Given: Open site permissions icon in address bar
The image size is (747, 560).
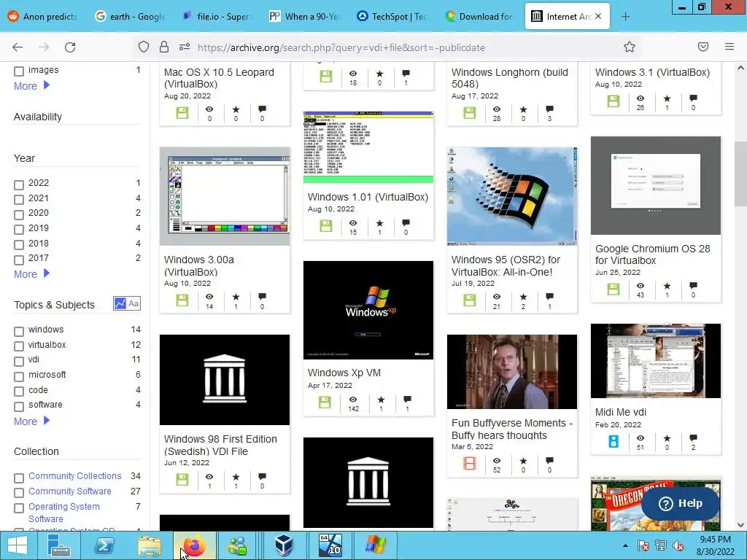Looking at the screenshot, I should coord(185,47).
